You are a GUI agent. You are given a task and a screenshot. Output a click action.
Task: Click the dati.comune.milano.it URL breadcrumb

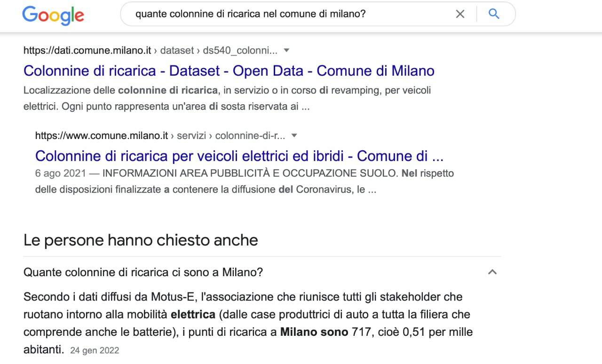tap(87, 50)
